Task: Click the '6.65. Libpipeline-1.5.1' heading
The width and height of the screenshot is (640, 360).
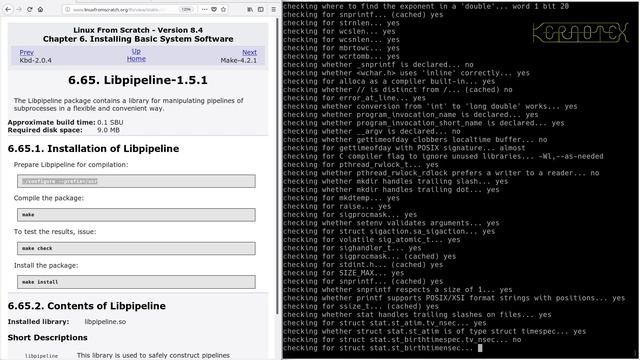Action: (138, 80)
